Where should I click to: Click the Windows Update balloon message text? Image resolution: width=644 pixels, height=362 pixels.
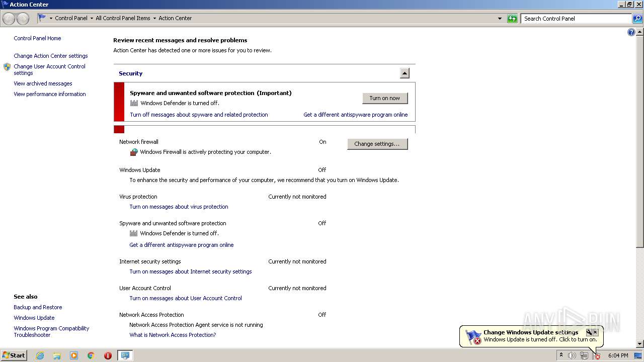tap(540, 339)
